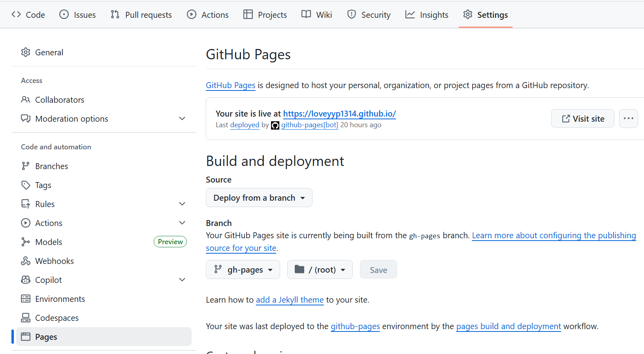The image size is (644, 354).
Task: Switch to the Pull requests tab
Action: coord(141,15)
